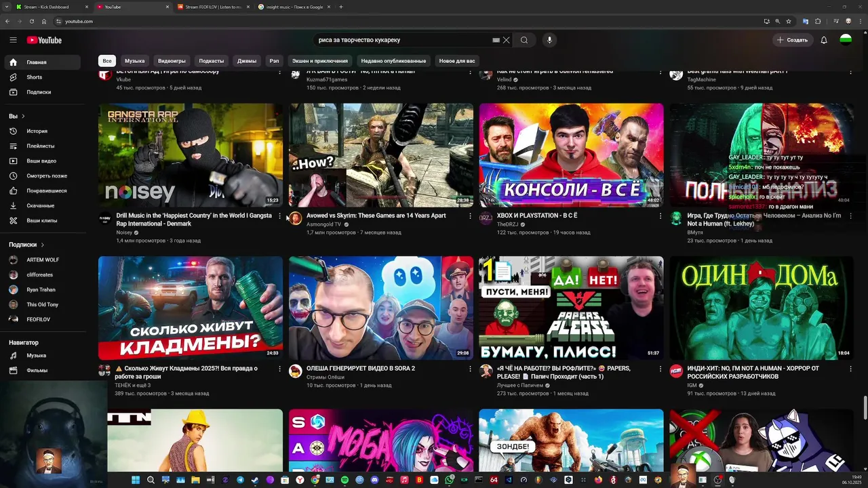
Task: Select Недавно опубликованные filter chip
Action: coord(393,61)
